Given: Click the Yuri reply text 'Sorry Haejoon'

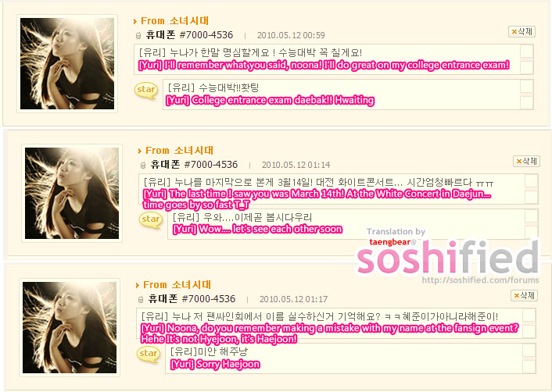Looking at the screenshot, I should pos(215,364).
